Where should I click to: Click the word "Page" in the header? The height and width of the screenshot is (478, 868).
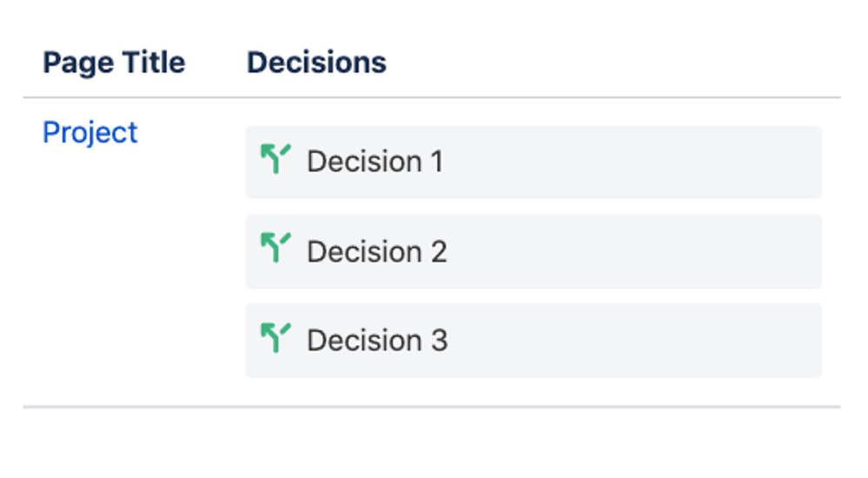[x=72, y=63]
